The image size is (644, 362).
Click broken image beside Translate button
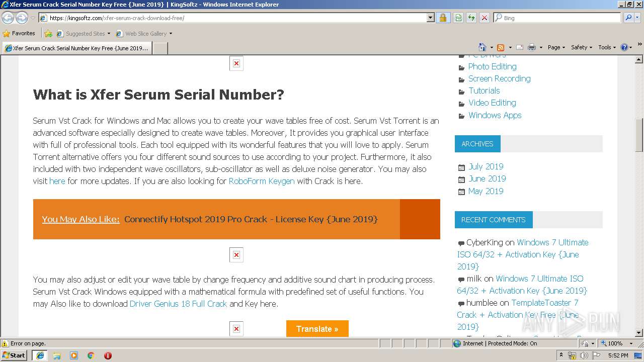[236, 329]
